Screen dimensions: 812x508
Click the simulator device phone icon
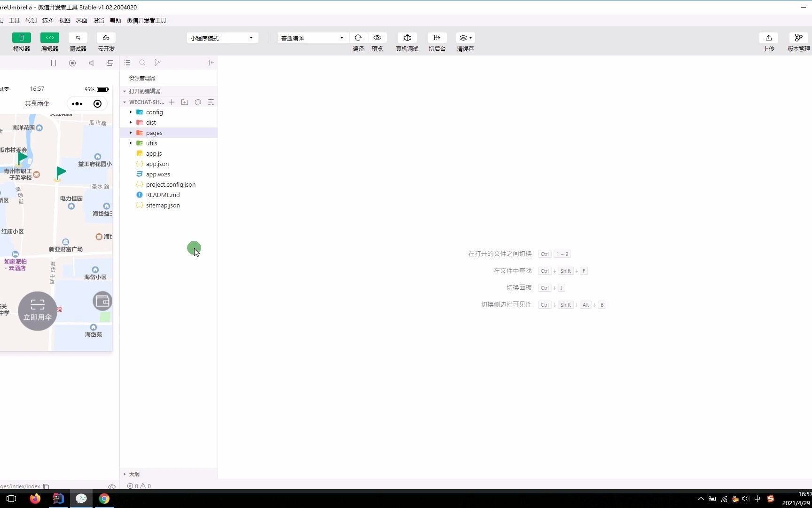click(x=54, y=63)
